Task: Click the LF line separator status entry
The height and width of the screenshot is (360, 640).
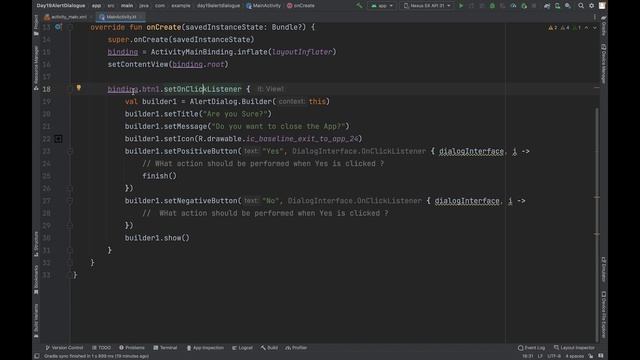Action: pos(540,356)
